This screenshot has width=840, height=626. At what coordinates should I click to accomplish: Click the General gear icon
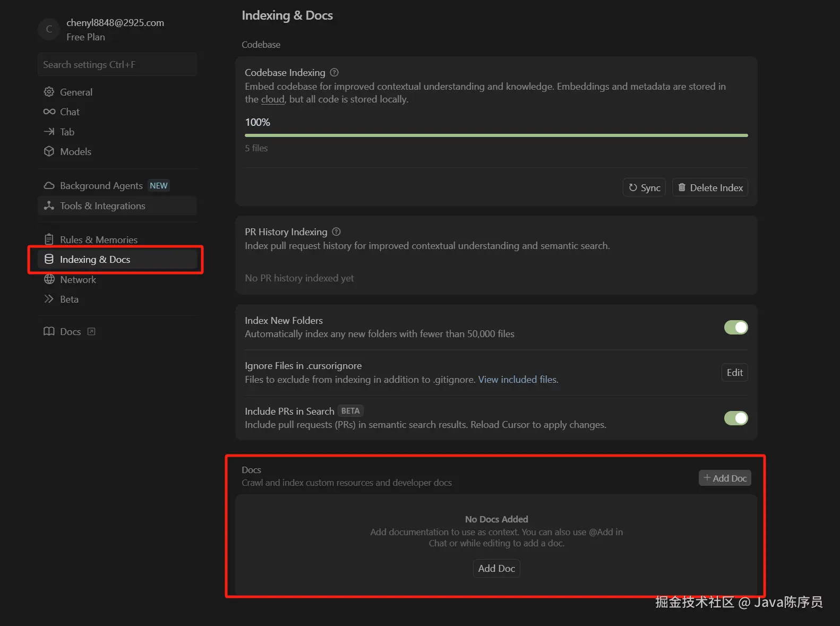[x=49, y=92]
